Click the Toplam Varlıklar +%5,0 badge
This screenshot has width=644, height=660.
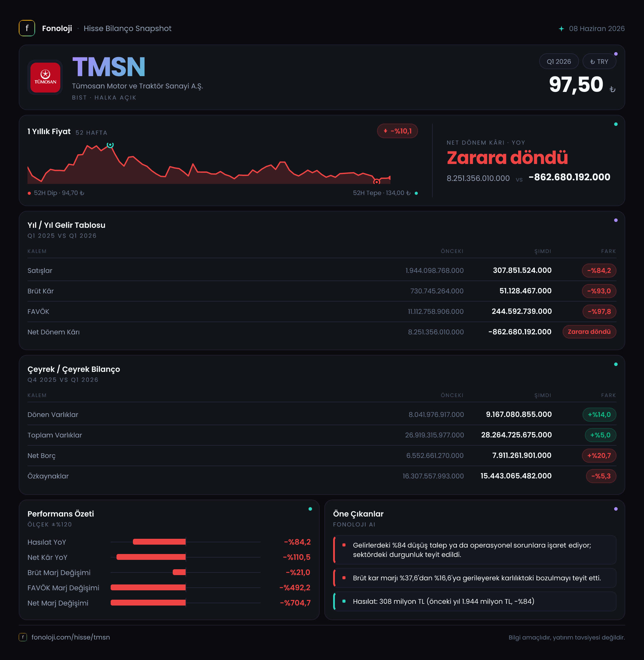pos(600,435)
